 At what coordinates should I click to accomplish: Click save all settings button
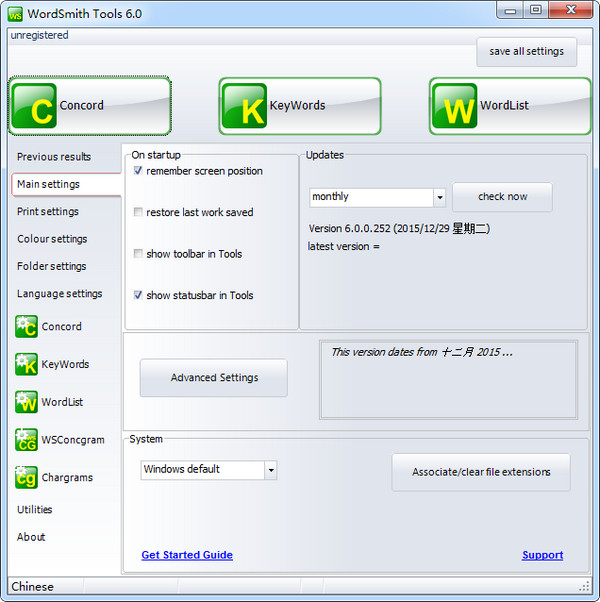point(526,52)
